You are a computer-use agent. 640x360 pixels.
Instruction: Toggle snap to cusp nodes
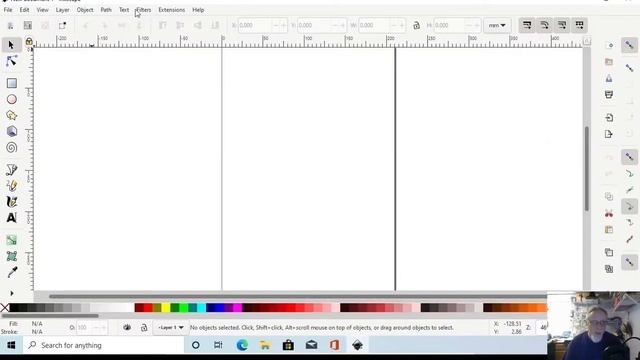629,207
